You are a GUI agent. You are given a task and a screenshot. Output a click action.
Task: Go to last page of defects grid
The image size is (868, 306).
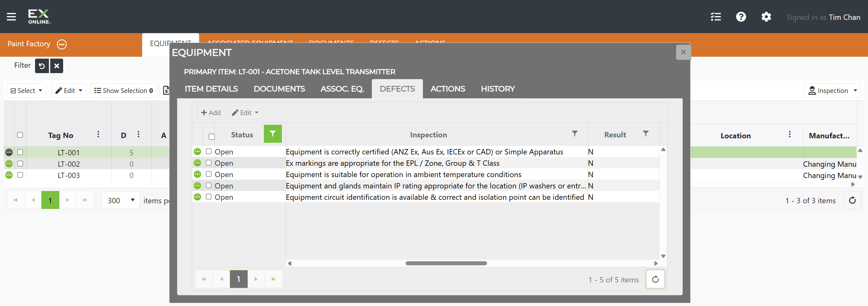pos(273,279)
